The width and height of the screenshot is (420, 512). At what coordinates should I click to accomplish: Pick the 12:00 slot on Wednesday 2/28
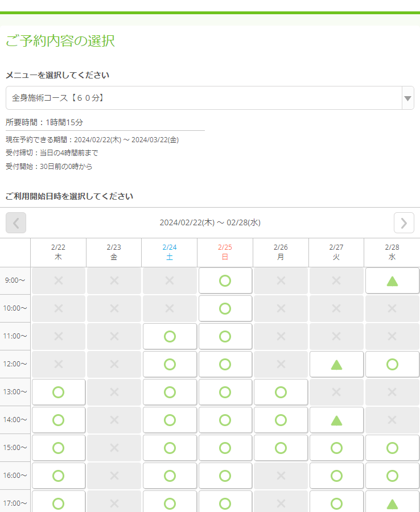pyautogui.click(x=392, y=364)
